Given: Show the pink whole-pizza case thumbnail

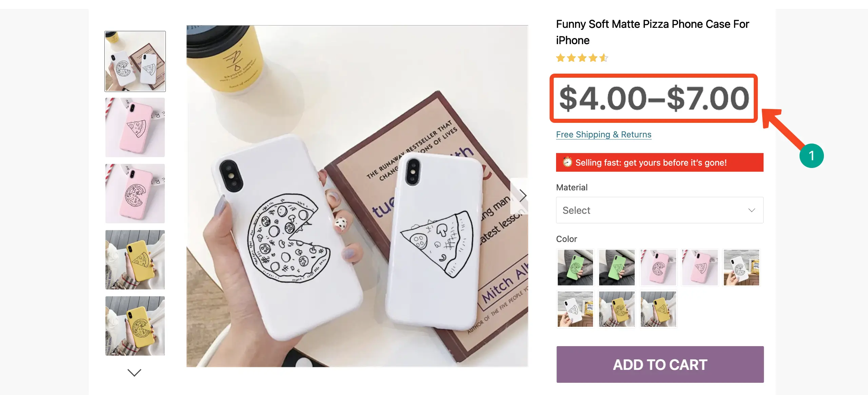Looking at the screenshot, I should [135, 193].
